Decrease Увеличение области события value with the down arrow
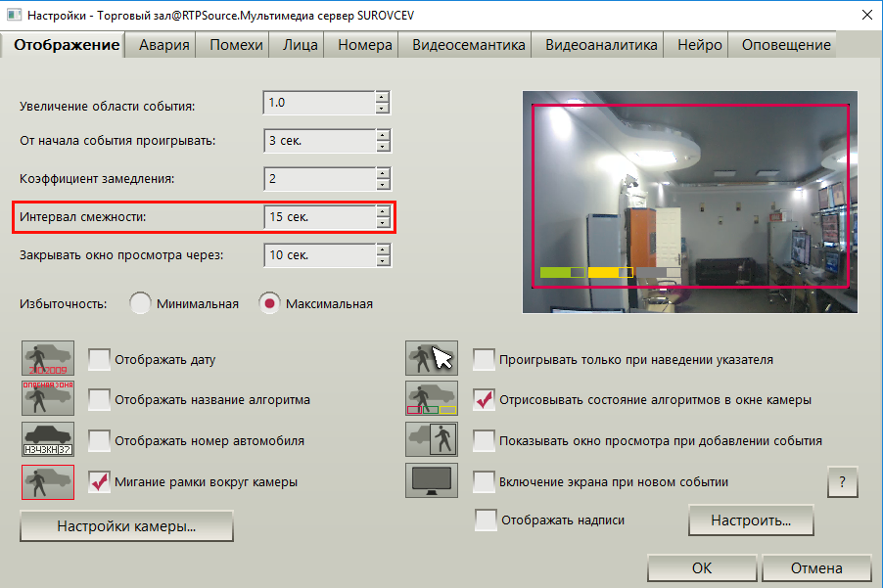The image size is (883, 588). click(383, 108)
